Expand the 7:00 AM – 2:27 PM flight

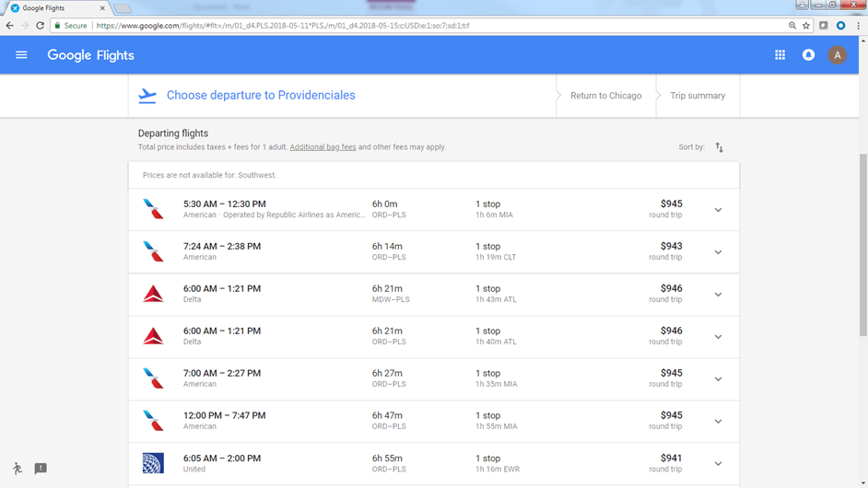click(x=718, y=379)
